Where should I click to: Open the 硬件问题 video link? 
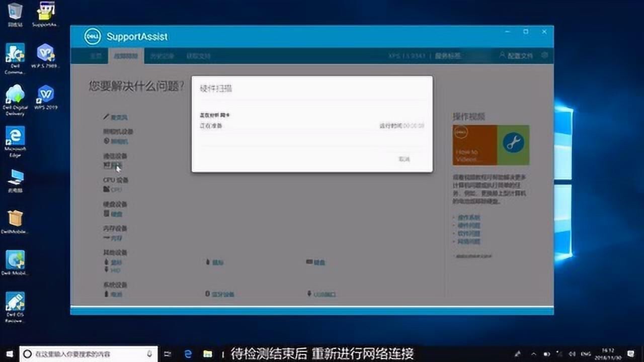pyautogui.click(x=469, y=226)
